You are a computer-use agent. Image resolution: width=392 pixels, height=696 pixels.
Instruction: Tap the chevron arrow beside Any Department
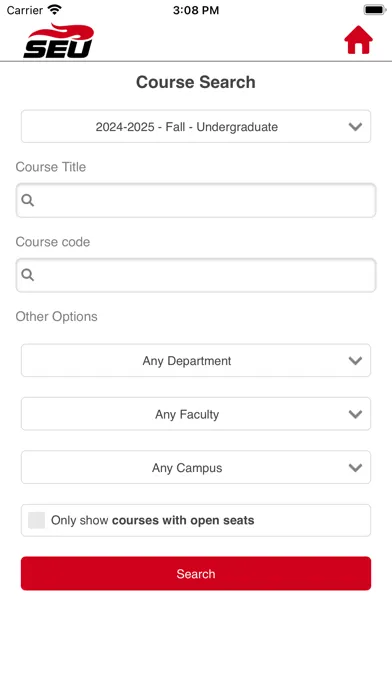[x=355, y=361]
